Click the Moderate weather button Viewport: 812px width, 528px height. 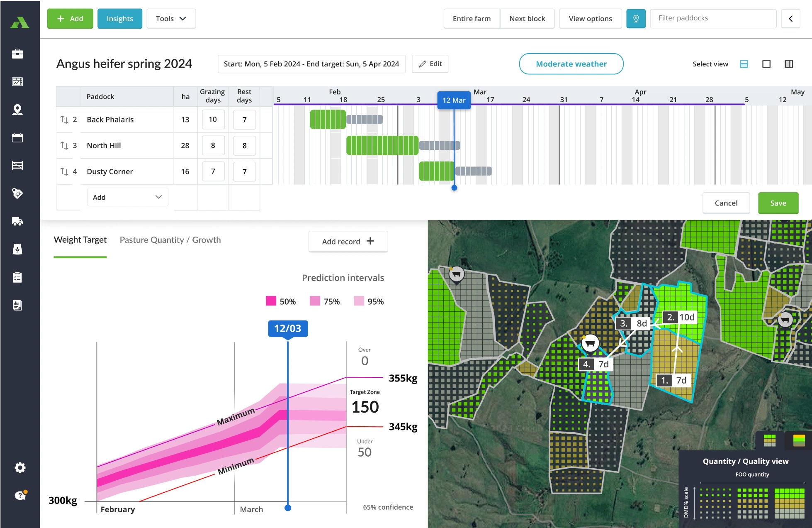[x=571, y=64]
